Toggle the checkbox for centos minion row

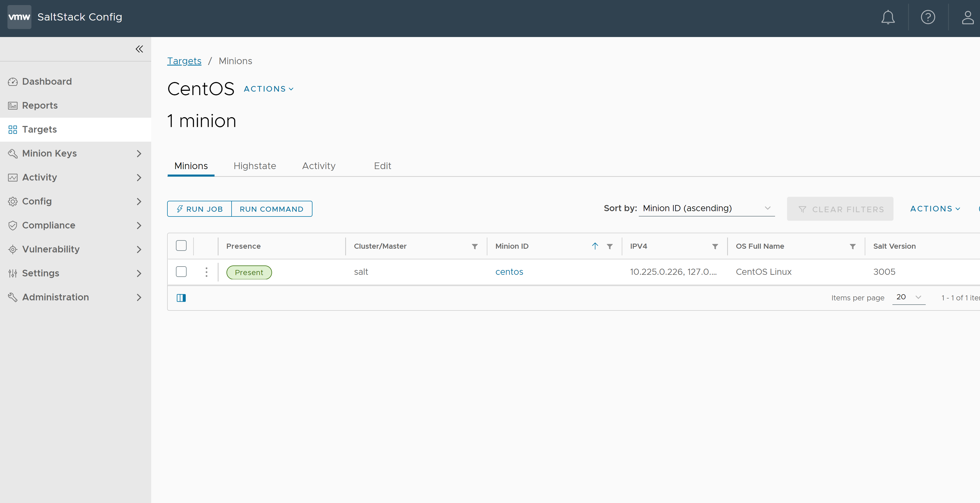coord(181,271)
